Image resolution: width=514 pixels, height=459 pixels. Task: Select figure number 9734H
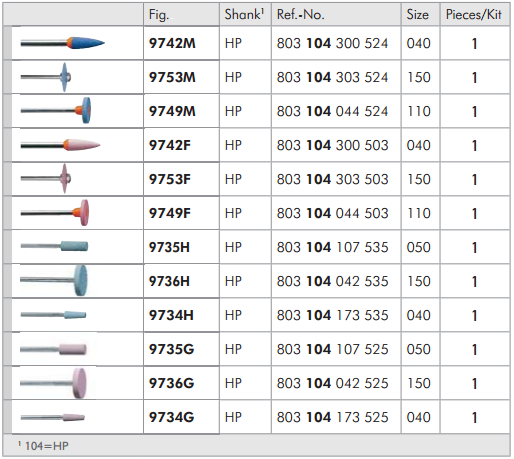(171, 315)
